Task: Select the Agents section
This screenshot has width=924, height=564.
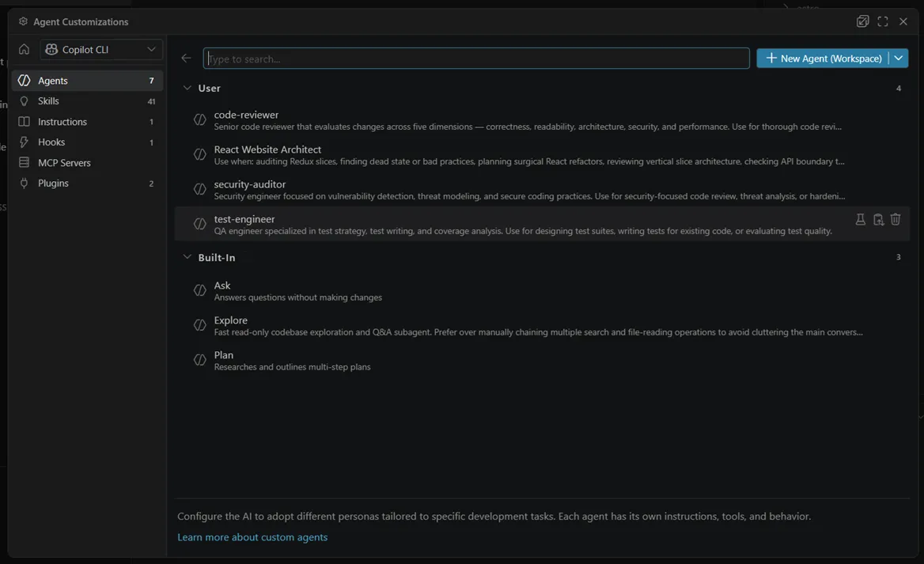Action: click(x=87, y=81)
